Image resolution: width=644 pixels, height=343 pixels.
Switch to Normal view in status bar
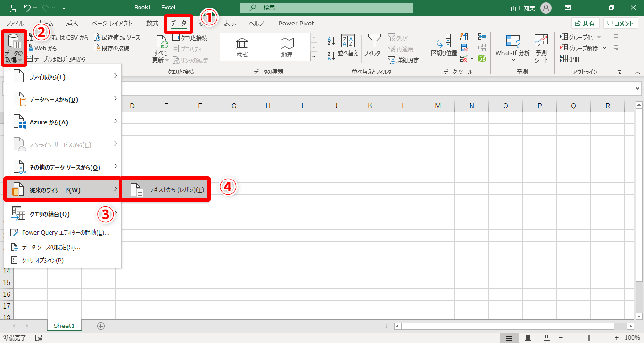[509, 338]
